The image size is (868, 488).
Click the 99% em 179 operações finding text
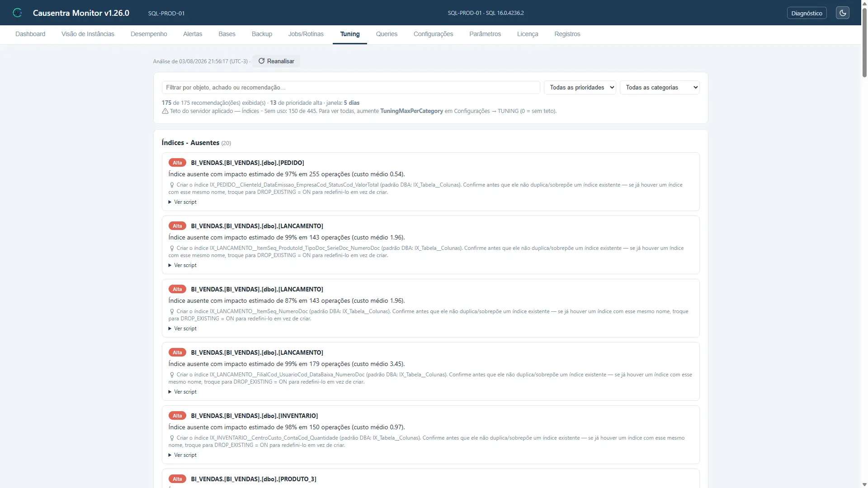click(x=287, y=364)
